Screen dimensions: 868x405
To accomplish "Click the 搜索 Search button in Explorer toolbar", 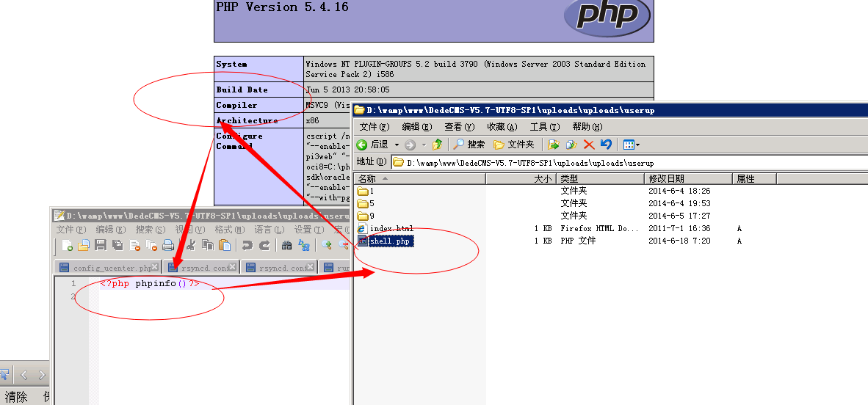I will point(469,145).
